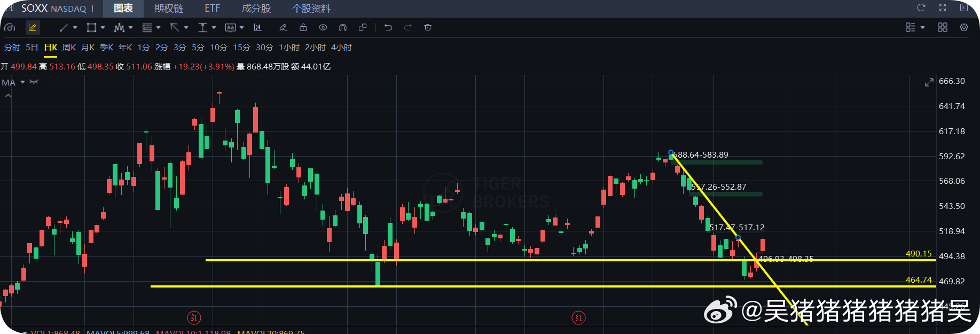The image size is (980, 334).
Task: Toggle the side panel collapse icon
Action: pyautogui.click(x=964, y=7)
